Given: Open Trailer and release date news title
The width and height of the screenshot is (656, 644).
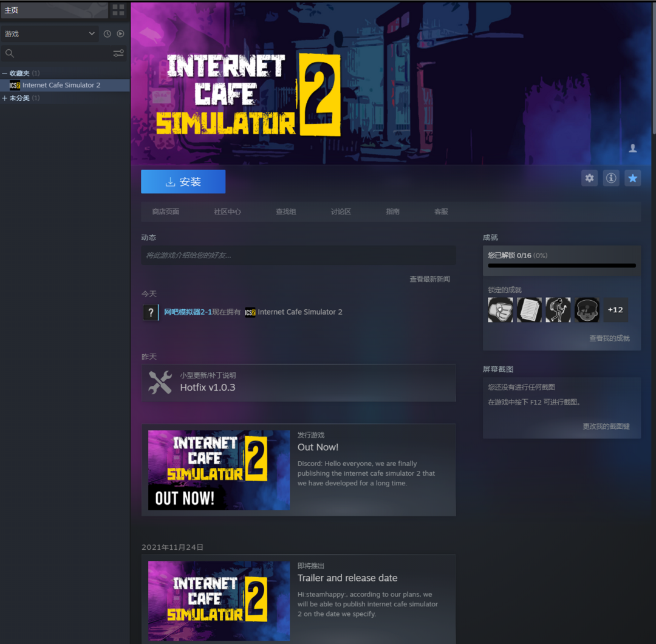Looking at the screenshot, I should click(x=347, y=578).
